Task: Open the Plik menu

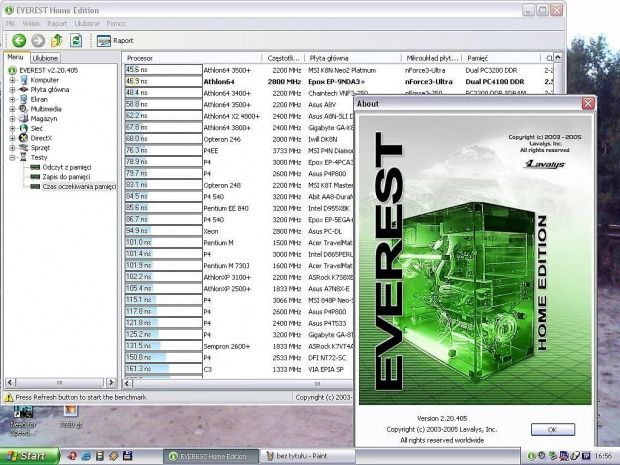Action: coord(11,22)
